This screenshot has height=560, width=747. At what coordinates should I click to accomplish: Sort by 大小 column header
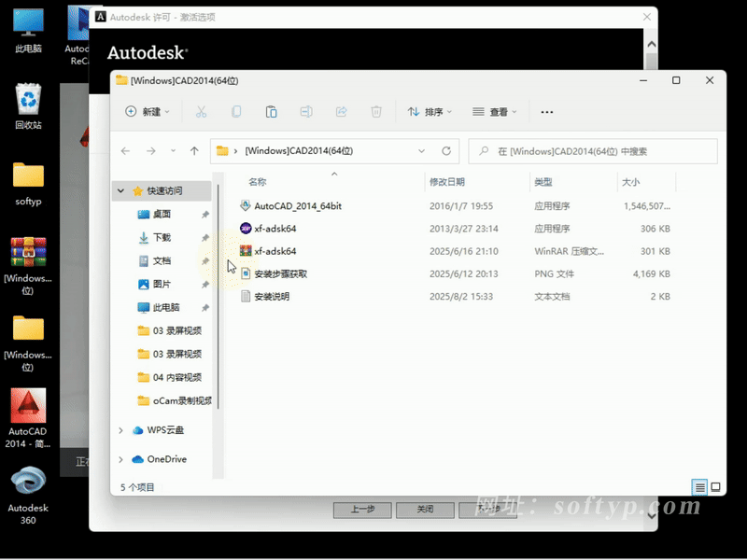(x=630, y=182)
